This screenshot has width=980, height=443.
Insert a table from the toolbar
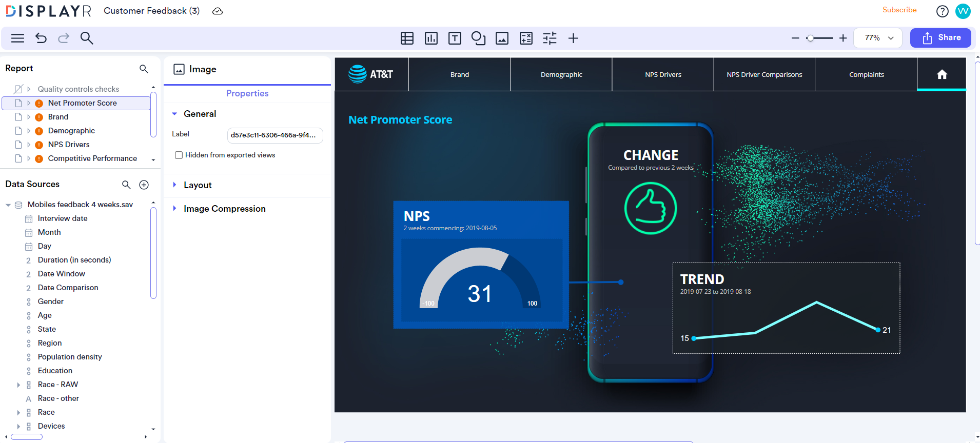point(407,38)
